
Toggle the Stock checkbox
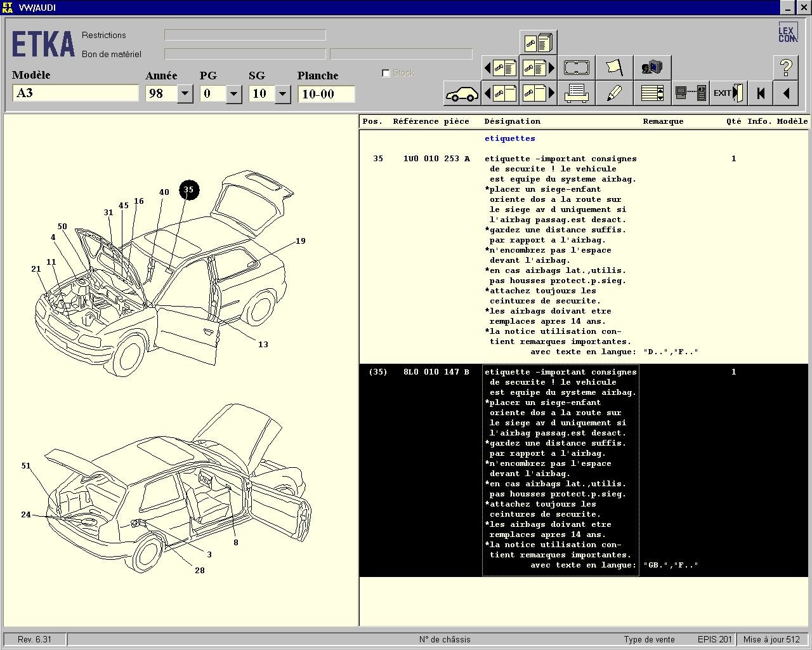386,73
